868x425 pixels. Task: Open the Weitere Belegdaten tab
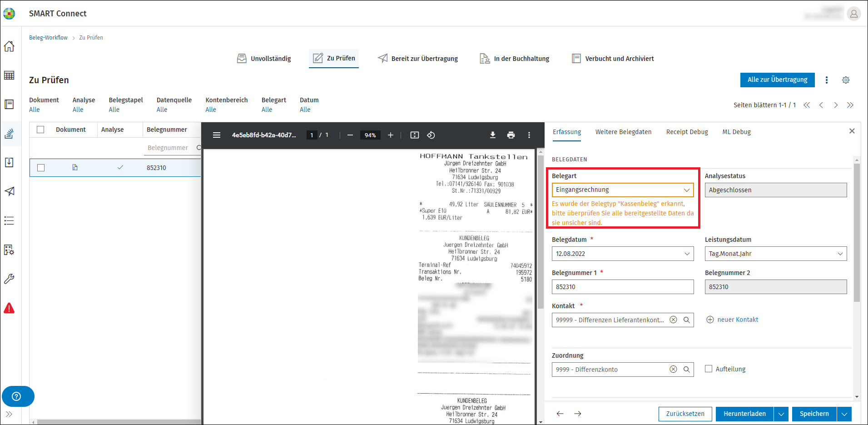[623, 132]
